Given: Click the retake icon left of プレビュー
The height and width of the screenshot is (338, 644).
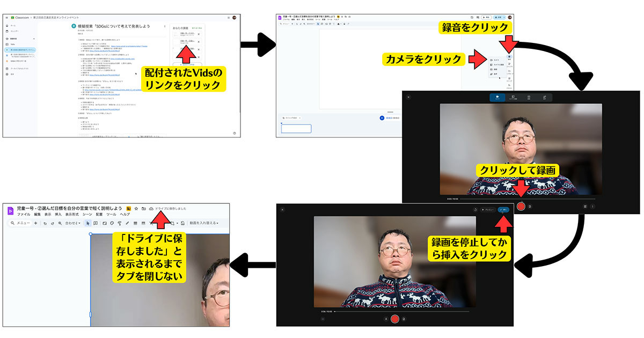Looking at the screenshot, I should (475, 210).
